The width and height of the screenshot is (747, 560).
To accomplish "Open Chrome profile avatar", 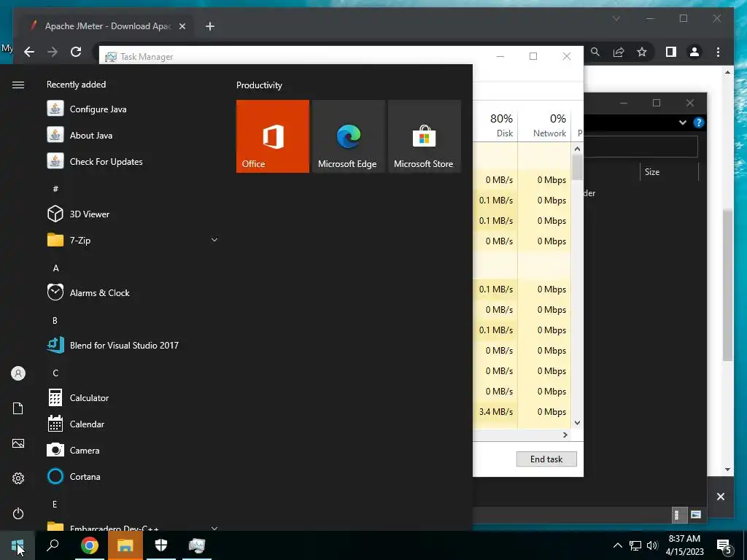I will (694, 52).
